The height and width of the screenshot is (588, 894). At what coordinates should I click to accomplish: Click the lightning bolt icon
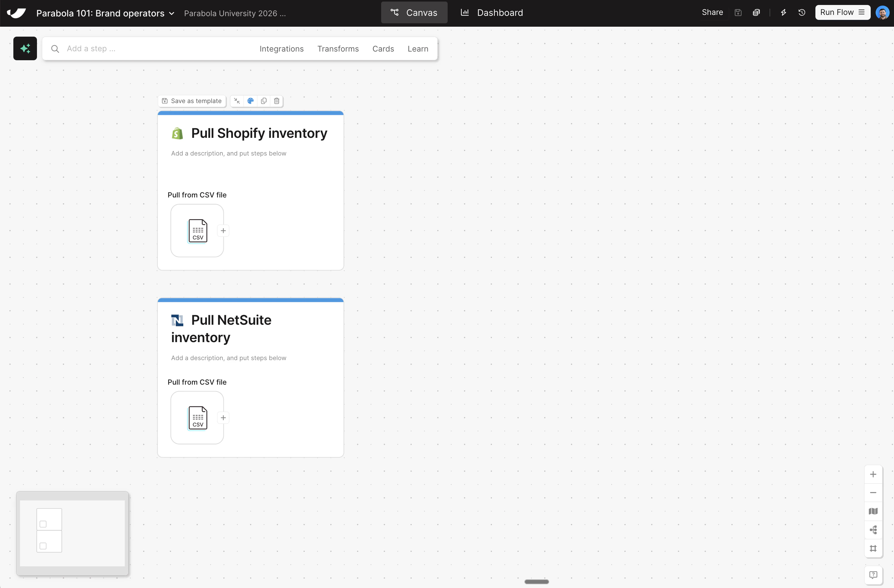(x=783, y=13)
